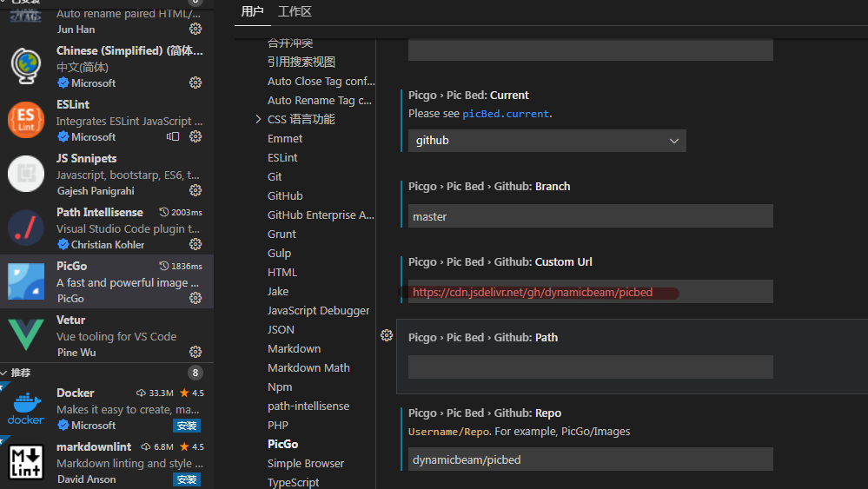Select PicGo in settings tree
868x489 pixels.
click(283, 444)
